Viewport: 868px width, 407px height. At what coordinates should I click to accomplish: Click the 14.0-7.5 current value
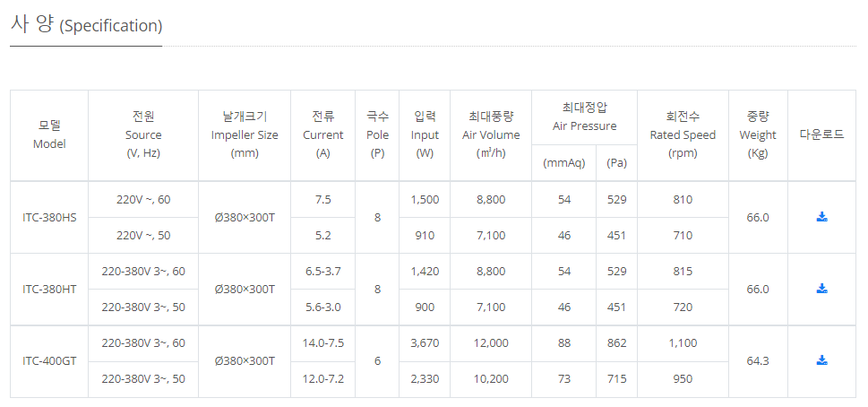322,342
